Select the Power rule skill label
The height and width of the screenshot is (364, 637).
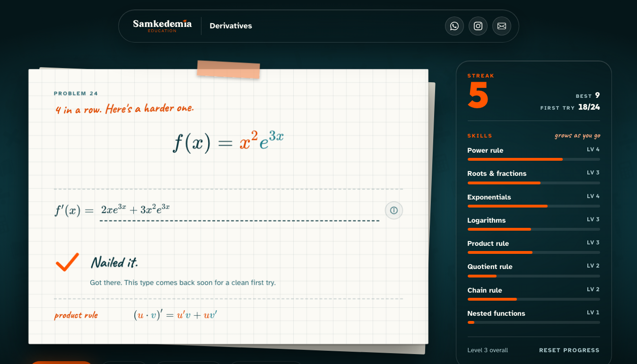coord(485,150)
